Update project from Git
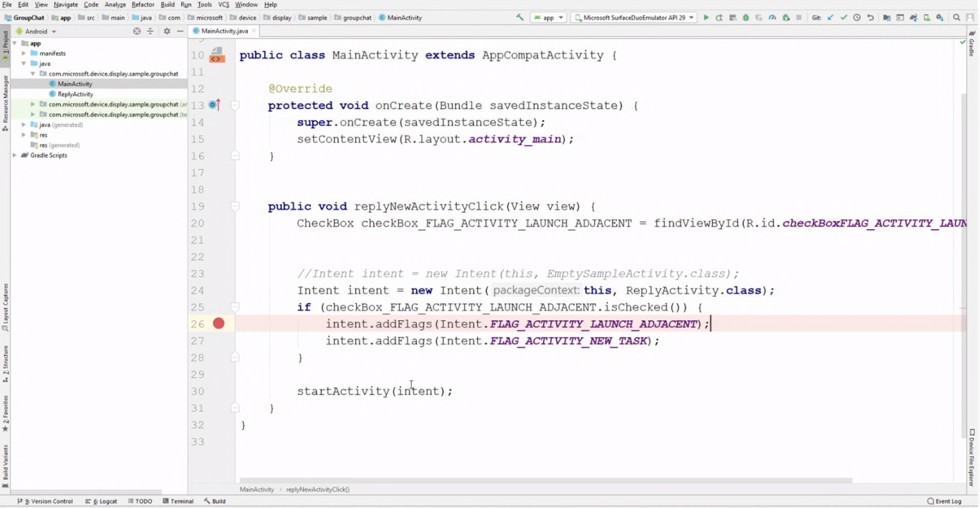980x508 pixels. tap(831, 17)
